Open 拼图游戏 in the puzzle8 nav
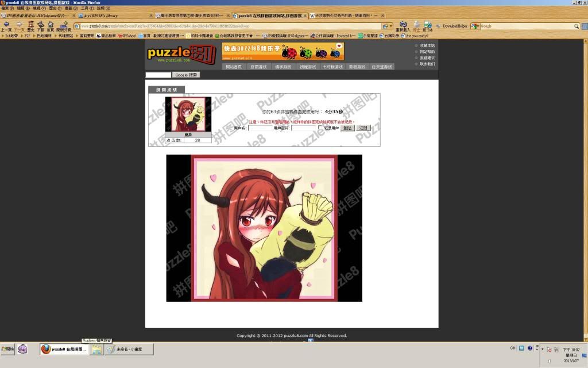 point(258,67)
